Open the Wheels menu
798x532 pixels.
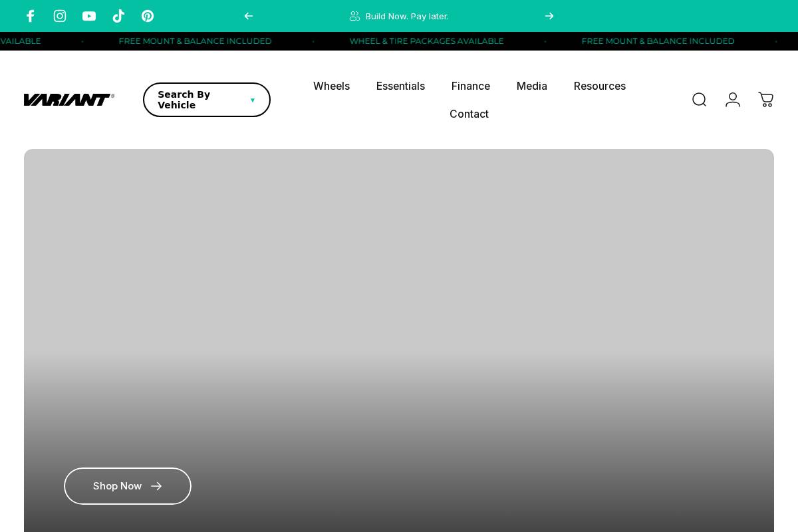331,86
